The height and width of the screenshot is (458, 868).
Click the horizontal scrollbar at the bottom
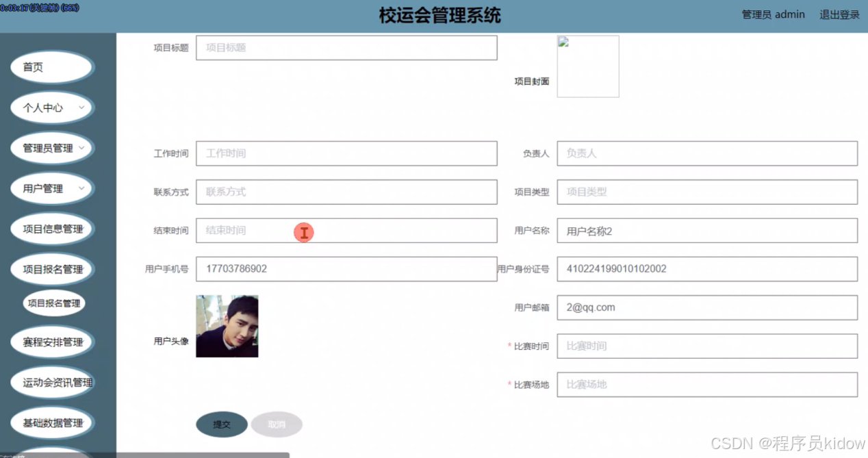(202, 453)
